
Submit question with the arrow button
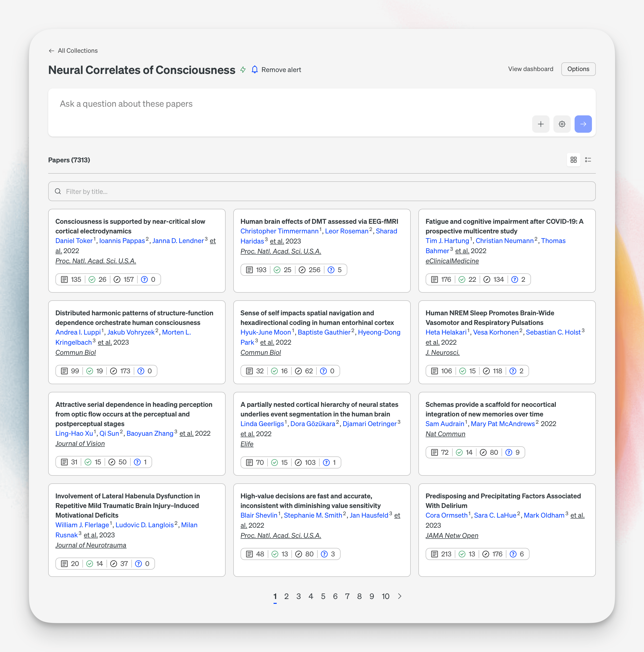(583, 124)
